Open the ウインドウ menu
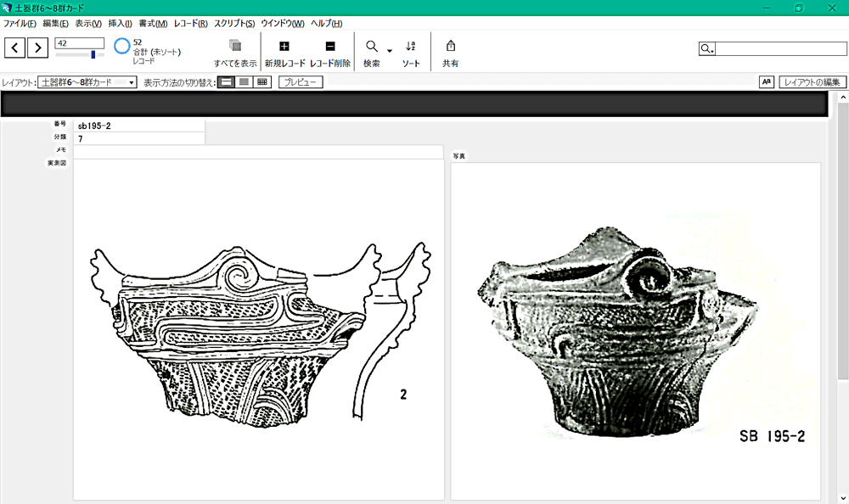The width and height of the screenshot is (849, 504). 283,23
